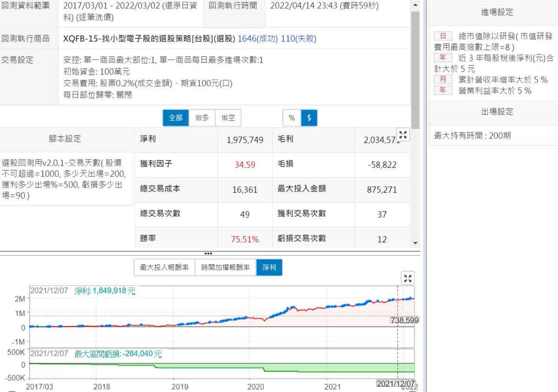The width and height of the screenshot is (558, 392).
Task: Open the 110(失敗) failed items link
Action: click(x=299, y=39)
